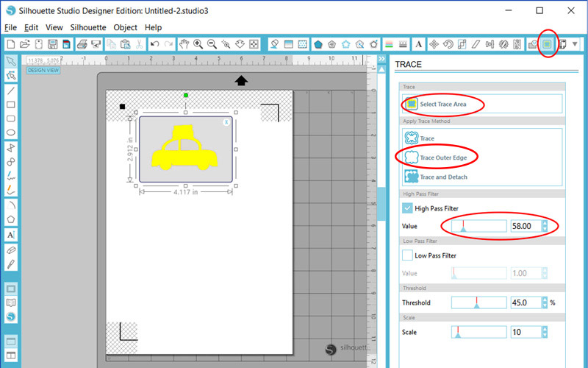Switch to DESIGN VIEW label

(43, 70)
